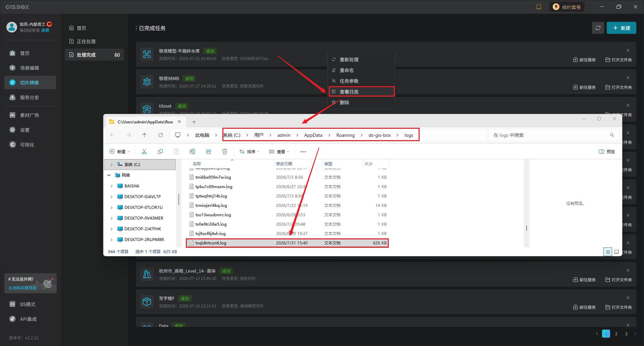Open the 处理完成 tab
Image resolution: width=644 pixels, height=346 pixels.
click(x=94, y=55)
